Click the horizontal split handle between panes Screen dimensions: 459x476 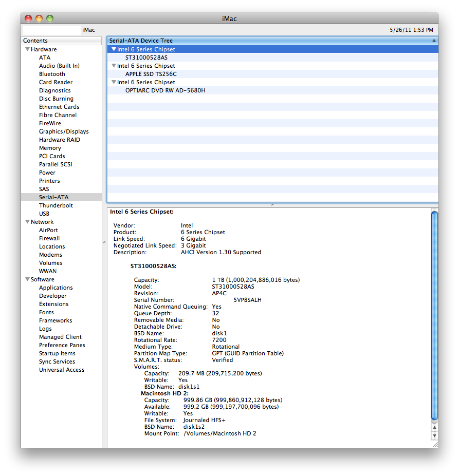pos(272,205)
